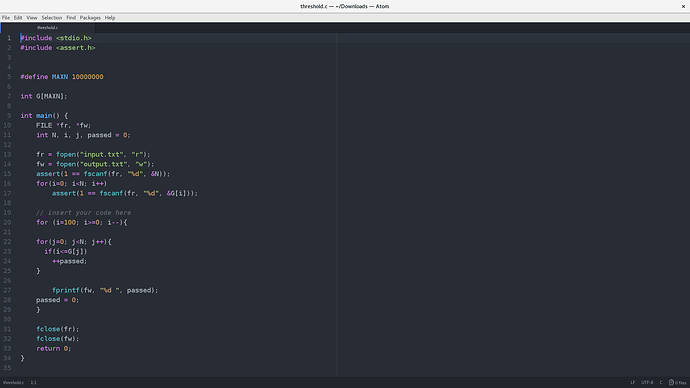The image size is (690, 388).
Task: Open the Help menu
Action: pos(110,18)
